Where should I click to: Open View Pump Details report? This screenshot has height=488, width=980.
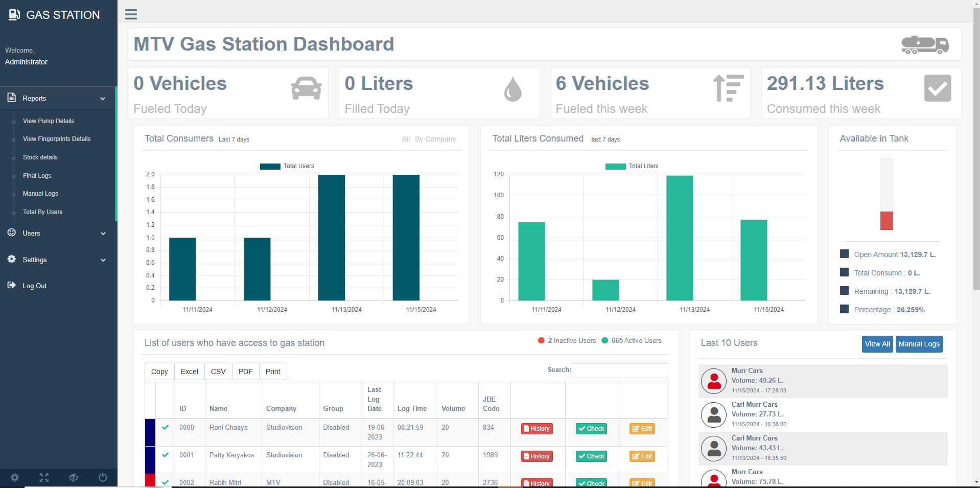49,121
